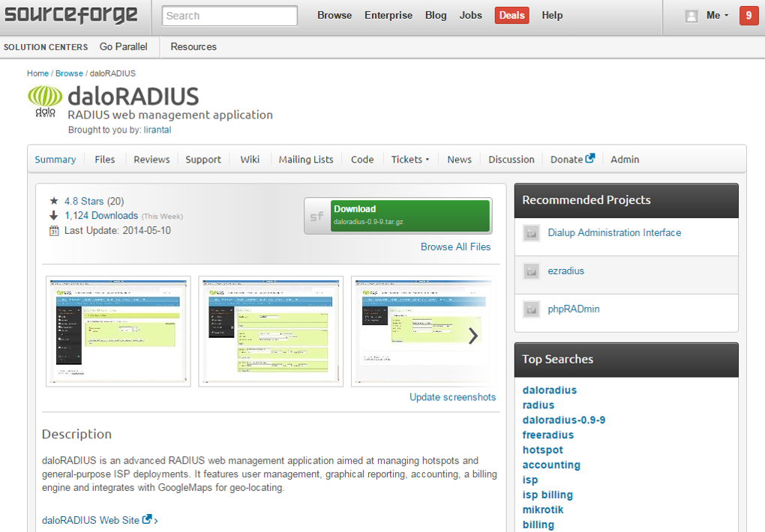Expand the Me account dropdown
Viewport: 765px width, 532px height.
tap(717, 16)
